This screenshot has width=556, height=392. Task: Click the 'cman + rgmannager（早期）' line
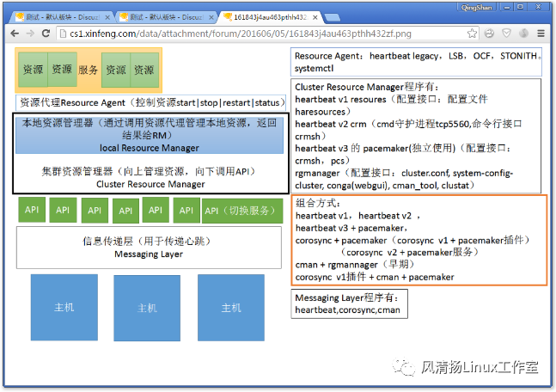coord(355,265)
